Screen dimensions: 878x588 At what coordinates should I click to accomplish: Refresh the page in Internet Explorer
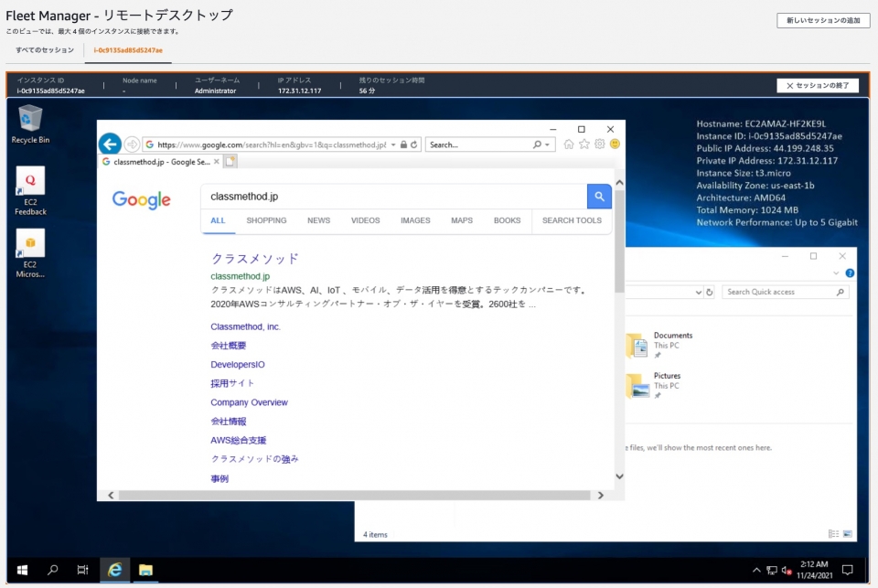pyautogui.click(x=413, y=144)
